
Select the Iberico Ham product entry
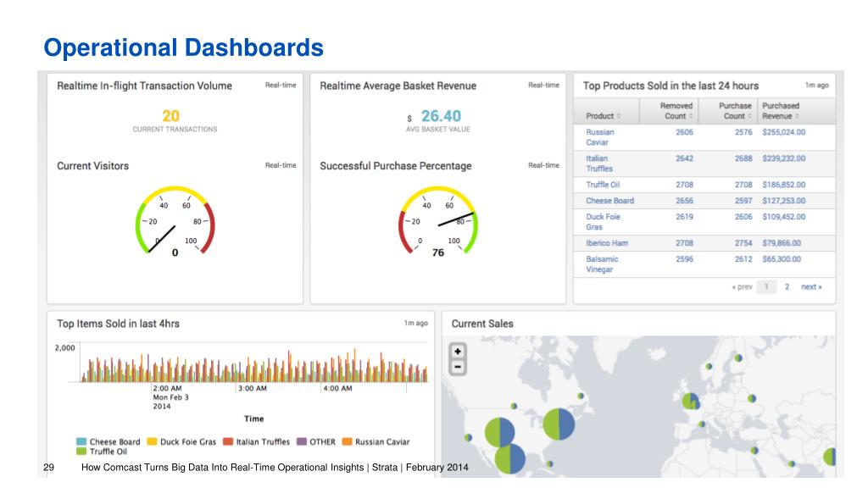607,243
